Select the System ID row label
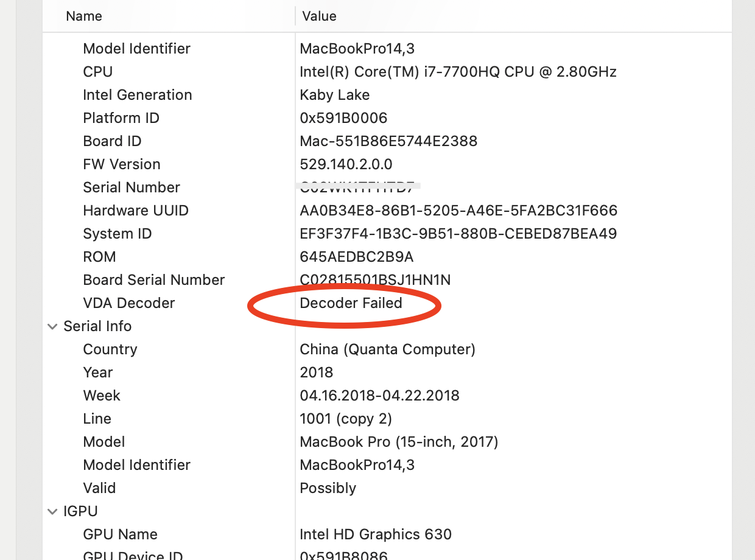 pyautogui.click(x=118, y=234)
